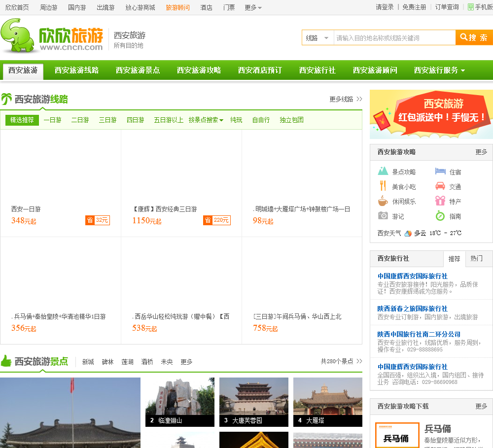Click the 独立包团 tab
The height and width of the screenshot is (448, 493).
click(x=291, y=120)
